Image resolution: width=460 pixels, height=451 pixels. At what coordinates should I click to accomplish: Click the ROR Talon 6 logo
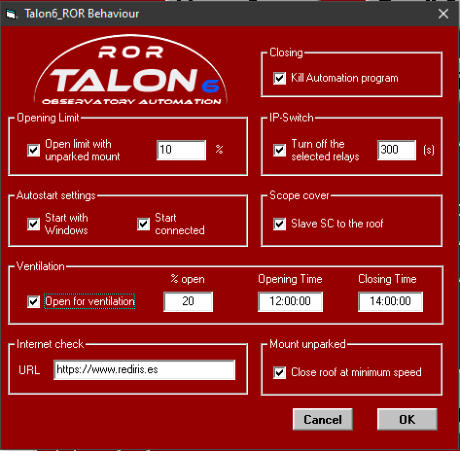click(131, 70)
